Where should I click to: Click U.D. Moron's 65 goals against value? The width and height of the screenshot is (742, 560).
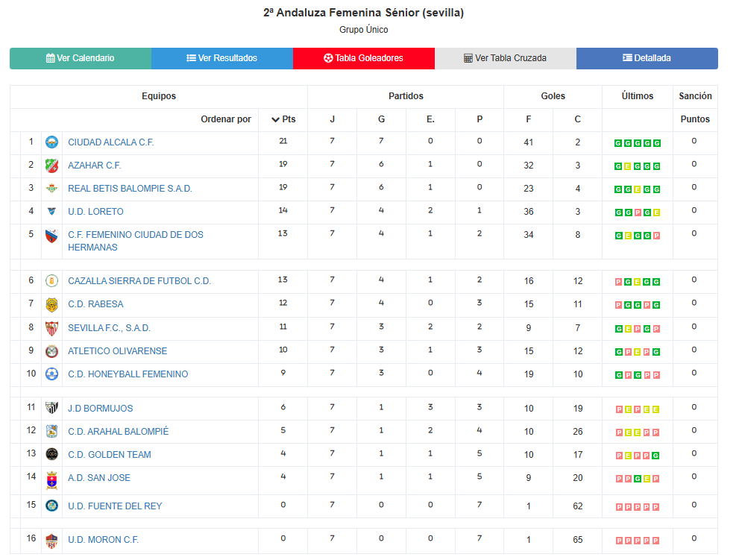(x=578, y=540)
